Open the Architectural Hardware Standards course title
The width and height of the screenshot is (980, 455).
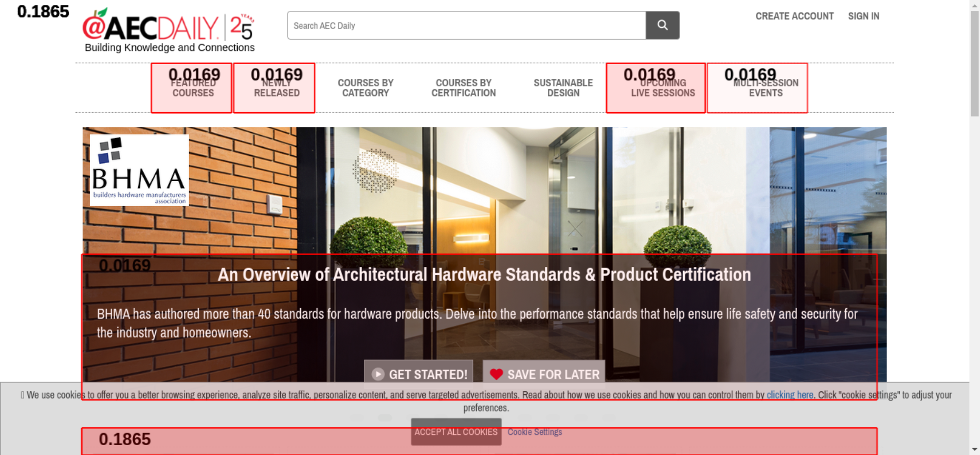pos(484,275)
